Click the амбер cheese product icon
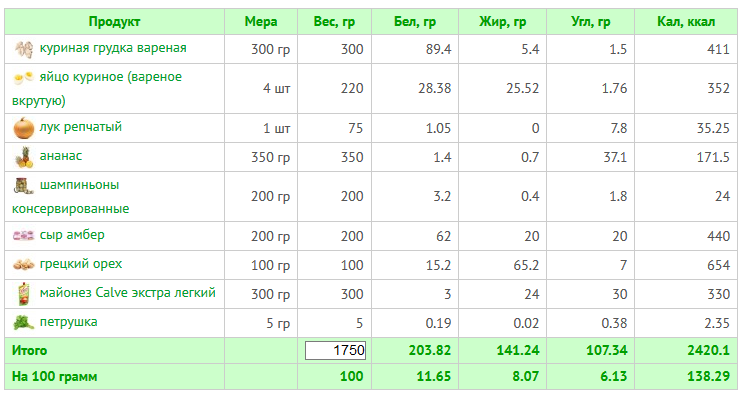Viewport: 744px width, 393px height. [x=23, y=235]
